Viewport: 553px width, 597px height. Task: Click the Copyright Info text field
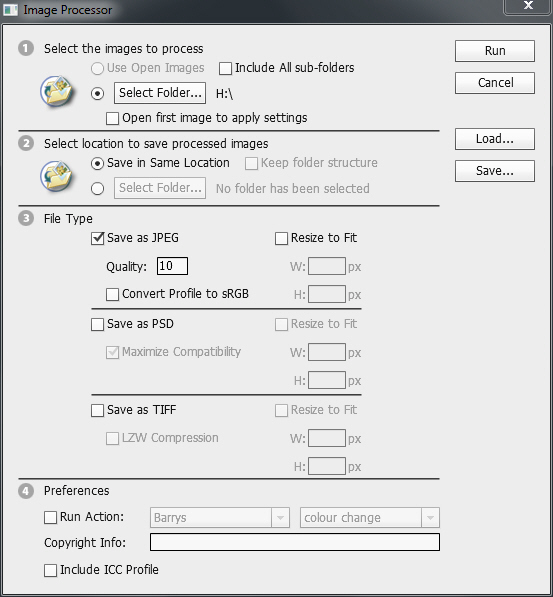(x=295, y=542)
